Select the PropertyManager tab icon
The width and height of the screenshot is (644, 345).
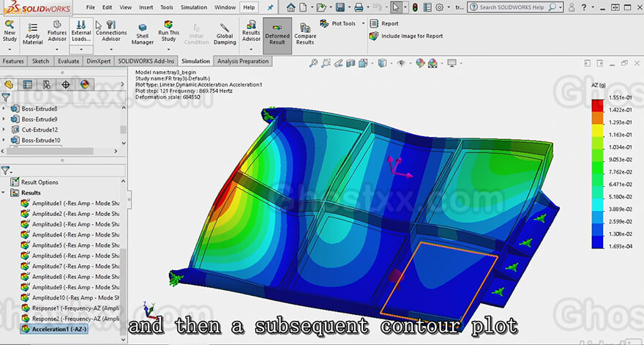click(x=28, y=85)
